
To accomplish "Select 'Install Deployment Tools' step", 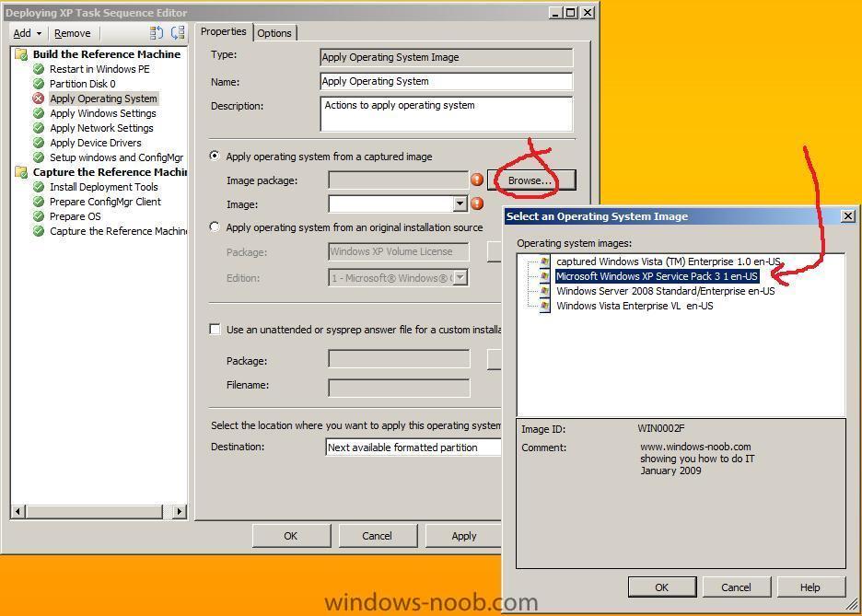I will click(103, 187).
